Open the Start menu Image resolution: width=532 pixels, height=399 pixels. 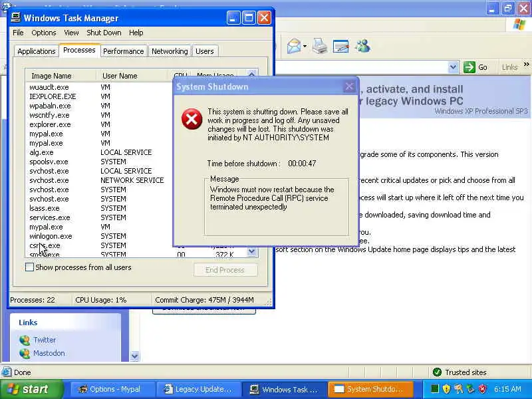click(x=31, y=389)
